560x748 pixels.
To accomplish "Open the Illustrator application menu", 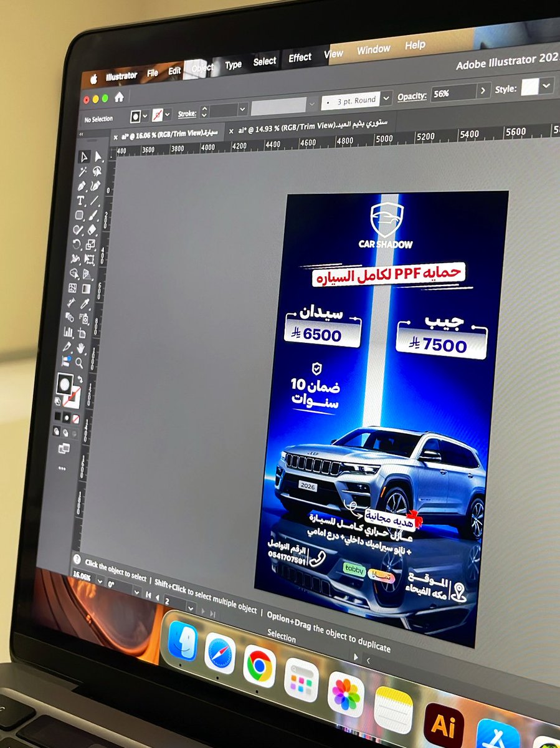I will click(121, 76).
